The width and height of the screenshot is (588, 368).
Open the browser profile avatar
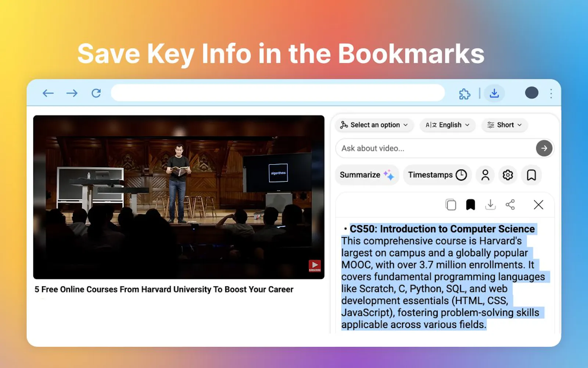click(532, 93)
